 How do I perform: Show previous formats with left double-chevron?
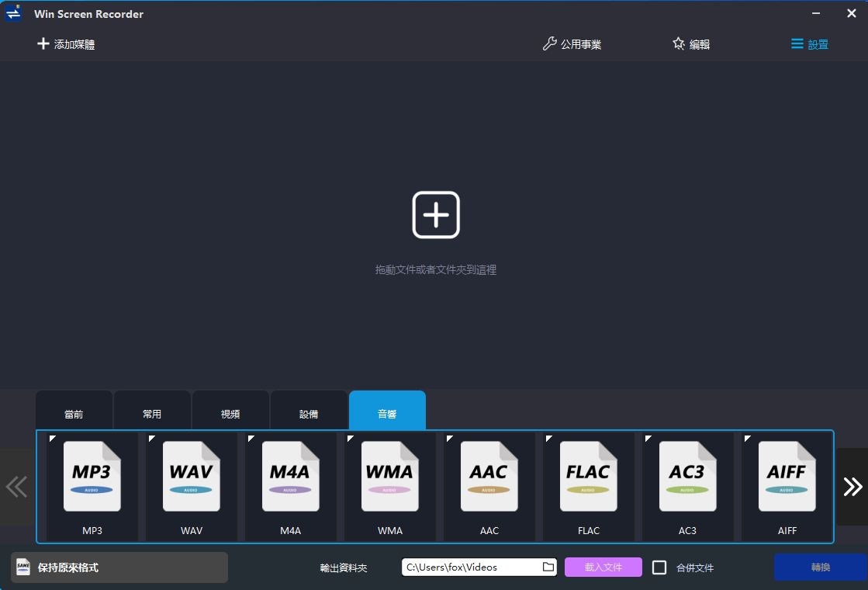[x=16, y=487]
